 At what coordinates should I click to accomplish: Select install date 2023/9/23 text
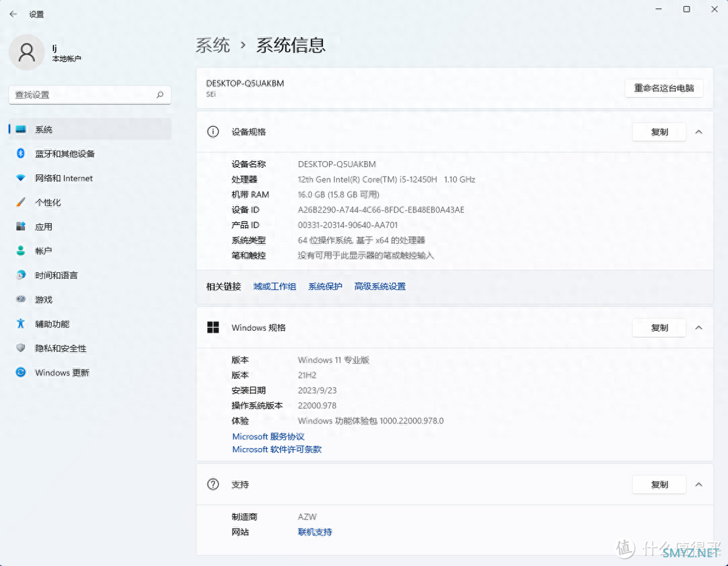[317, 391]
